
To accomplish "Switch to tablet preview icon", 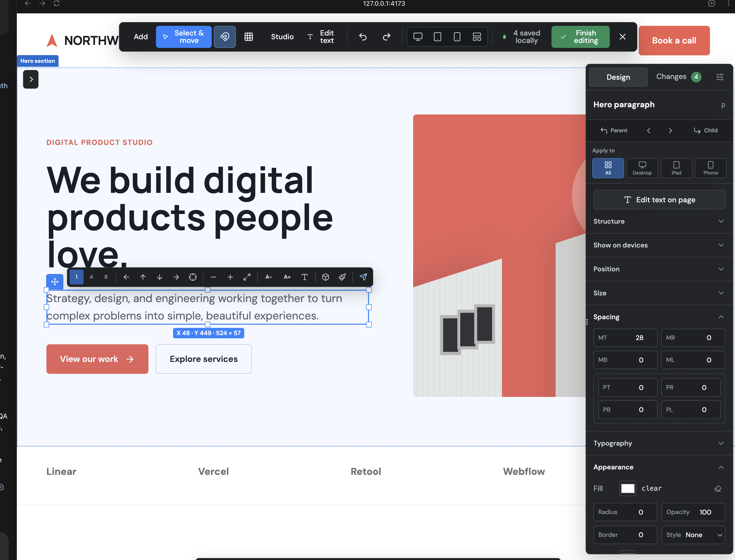I will [x=437, y=37].
